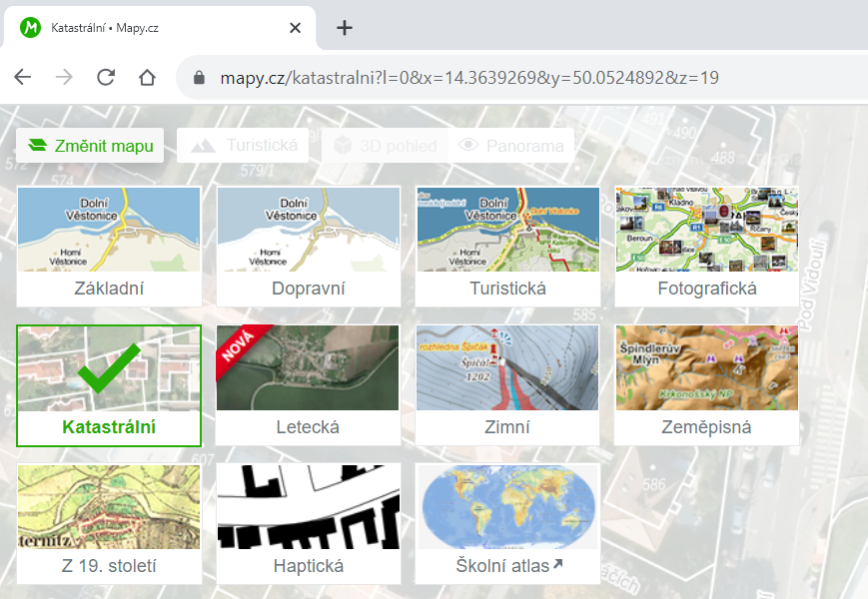The height and width of the screenshot is (599, 868).
Task: Click the 3D pohled button
Action: pyautogui.click(x=386, y=146)
